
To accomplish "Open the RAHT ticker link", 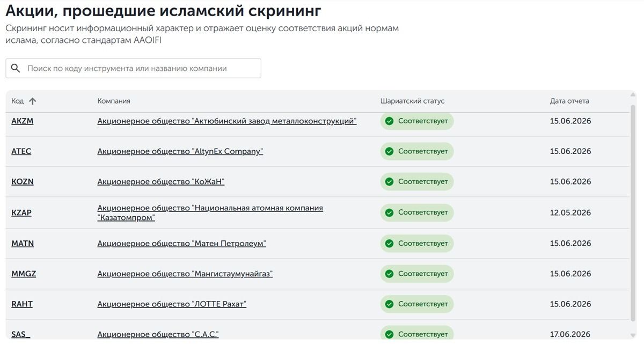I will (22, 304).
